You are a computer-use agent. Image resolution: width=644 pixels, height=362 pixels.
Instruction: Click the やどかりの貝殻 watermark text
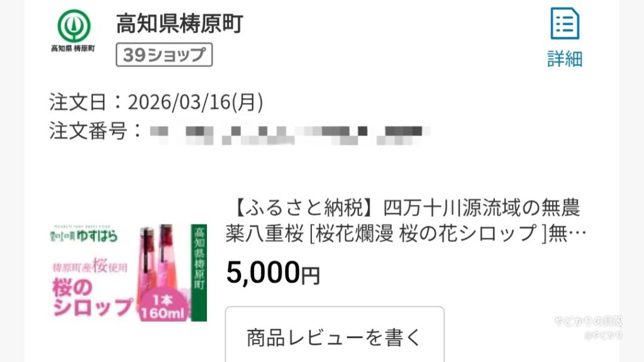pyautogui.click(x=588, y=321)
